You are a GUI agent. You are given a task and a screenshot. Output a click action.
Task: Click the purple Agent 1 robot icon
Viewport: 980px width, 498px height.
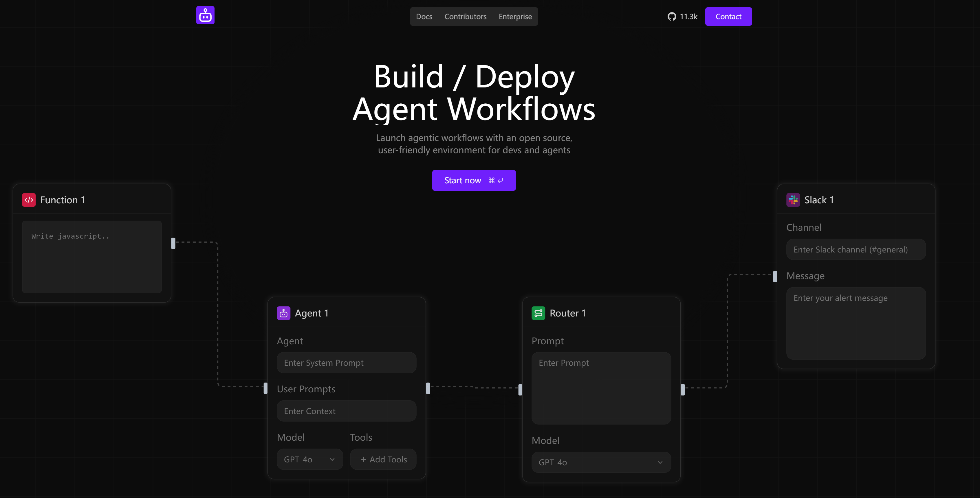click(x=283, y=313)
